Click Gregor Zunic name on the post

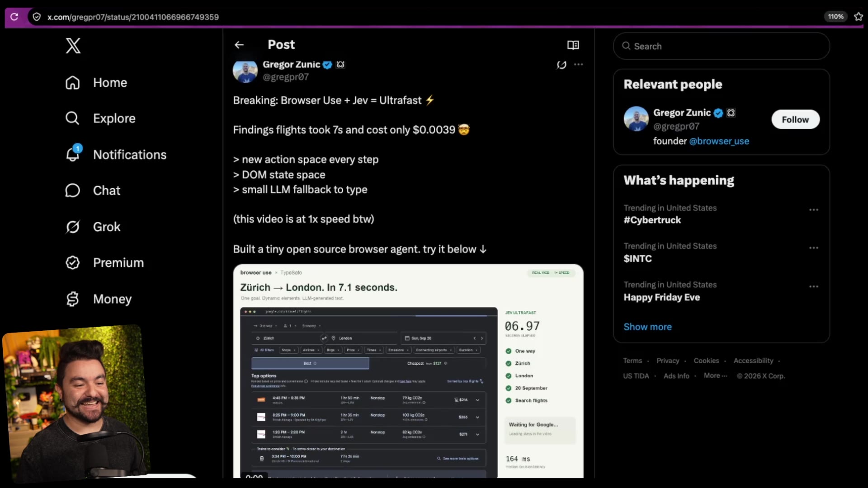291,65
